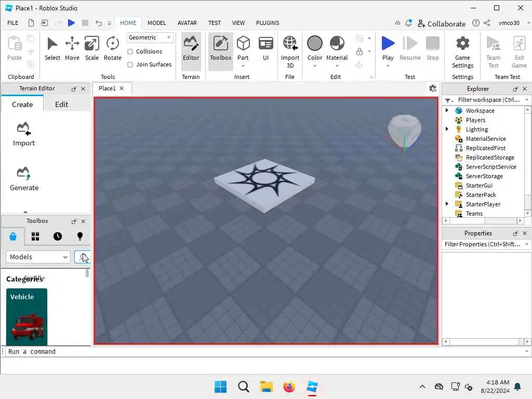Switch to the MODEL ribbon tab
Image resolution: width=532 pixels, height=399 pixels.
(157, 23)
